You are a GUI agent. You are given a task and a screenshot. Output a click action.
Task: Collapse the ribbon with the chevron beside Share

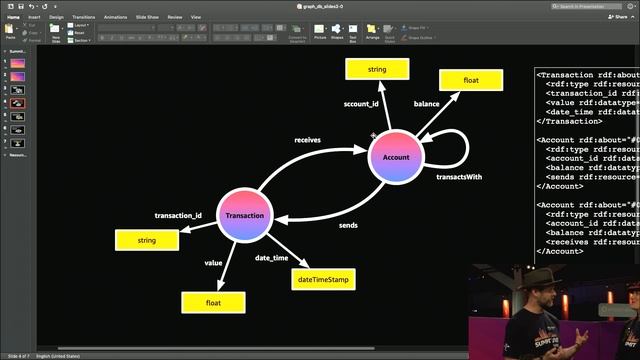point(633,17)
